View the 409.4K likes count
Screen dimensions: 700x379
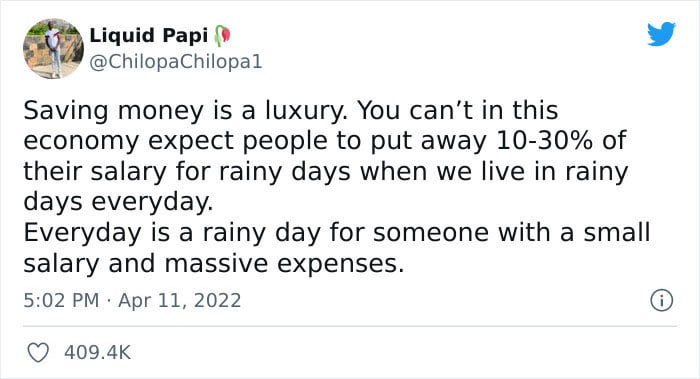(x=97, y=353)
